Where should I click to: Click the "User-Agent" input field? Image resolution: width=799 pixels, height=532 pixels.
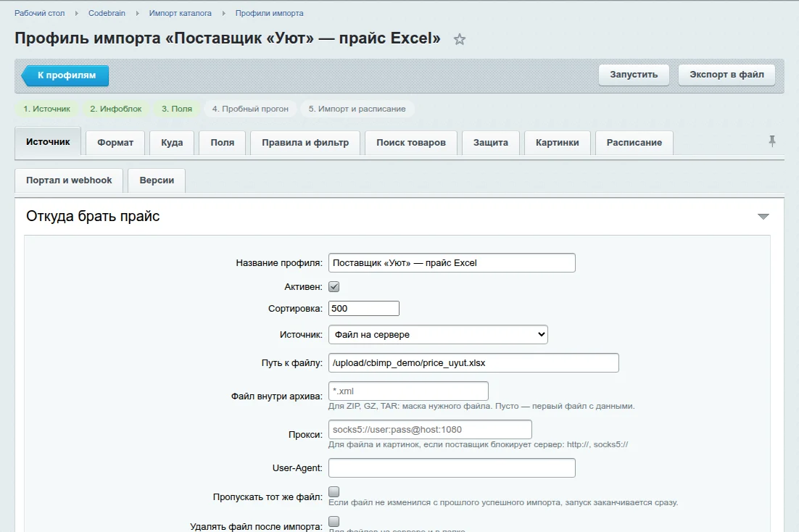[x=452, y=467]
